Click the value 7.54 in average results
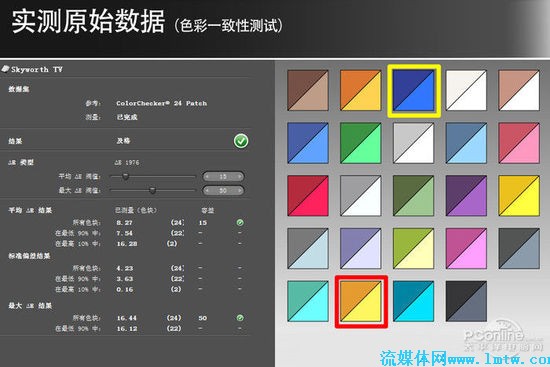The image size is (550, 367). pos(125,233)
